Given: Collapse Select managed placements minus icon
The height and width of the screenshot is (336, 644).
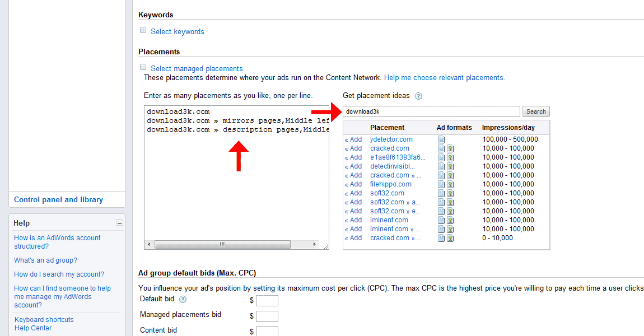Looking at the screenshot, I should [143, 67].
